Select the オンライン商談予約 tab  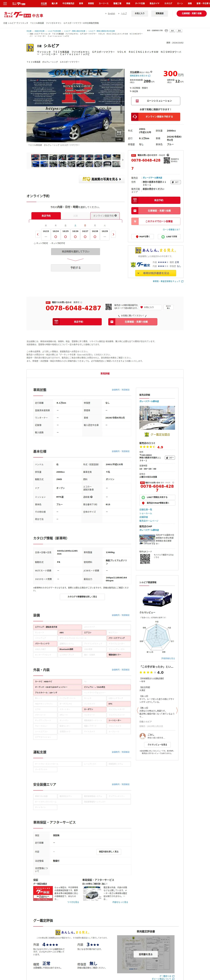105,216
